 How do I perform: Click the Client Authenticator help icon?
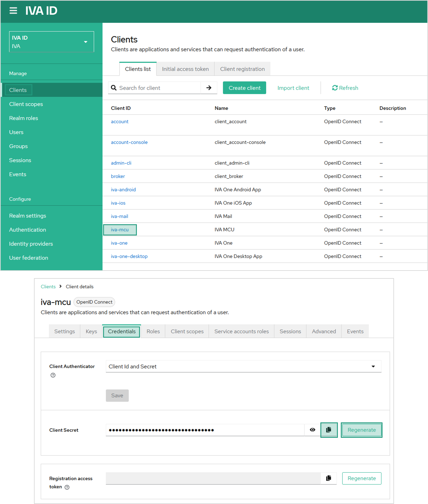[53, 375]
